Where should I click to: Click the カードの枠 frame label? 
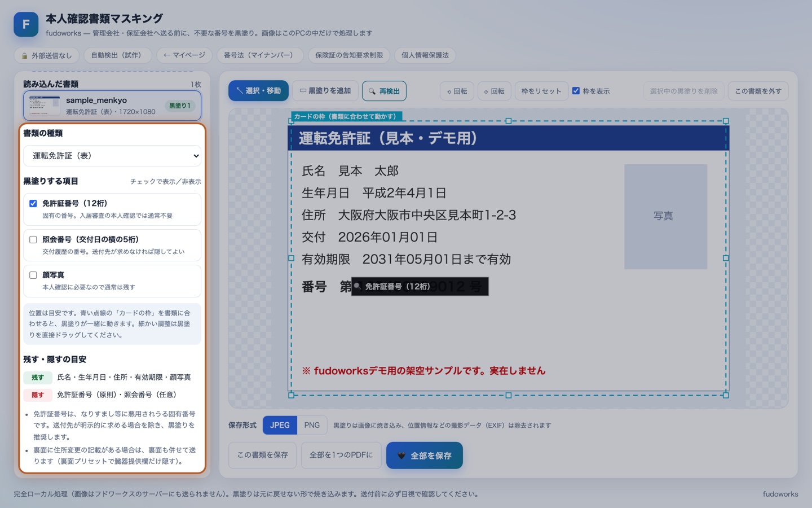(x=346, y=116)
